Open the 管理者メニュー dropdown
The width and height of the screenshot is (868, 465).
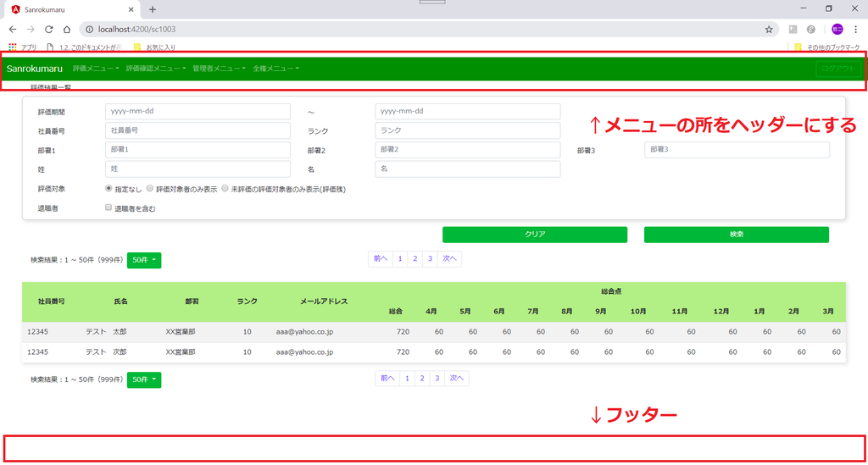coord(219,69)
